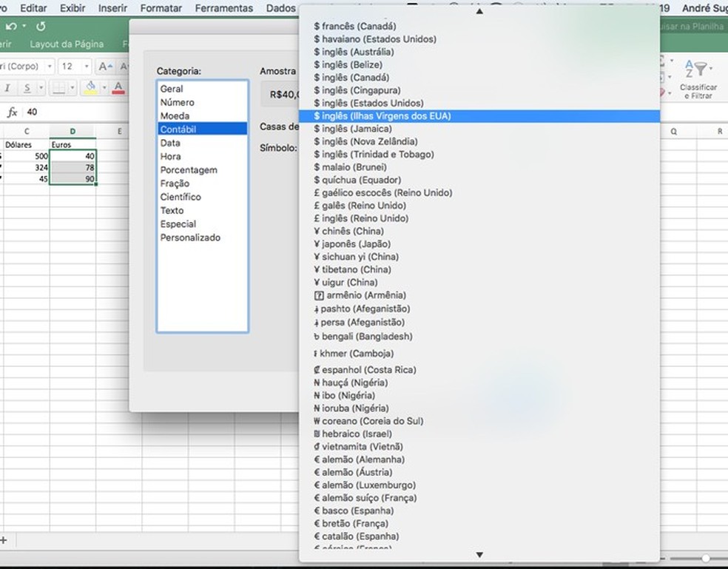Open the font size 12 dropdown
Image resolution: width=728 pixels, height=569 pixels.
tap(87, 66)
